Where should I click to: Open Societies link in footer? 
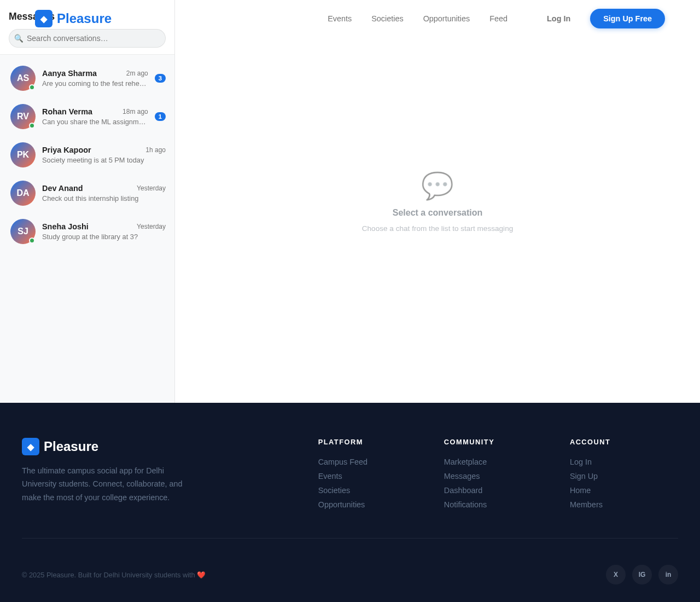pos(334,490)
